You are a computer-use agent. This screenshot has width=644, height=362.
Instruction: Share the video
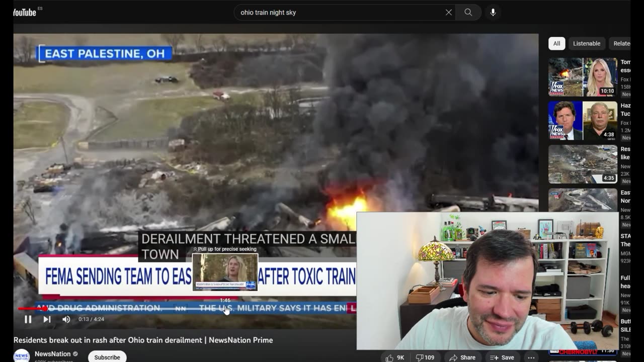pyautogui.click(x=462, y=357)
